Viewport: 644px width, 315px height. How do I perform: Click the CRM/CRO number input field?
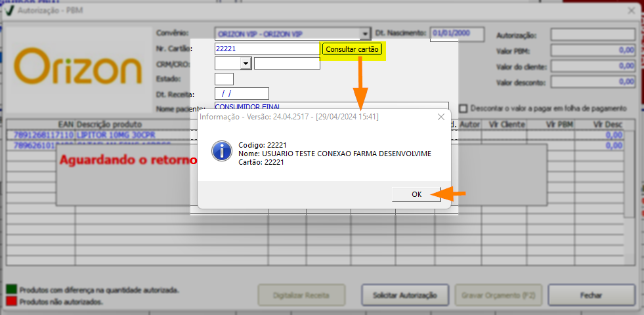coord(287,63)
